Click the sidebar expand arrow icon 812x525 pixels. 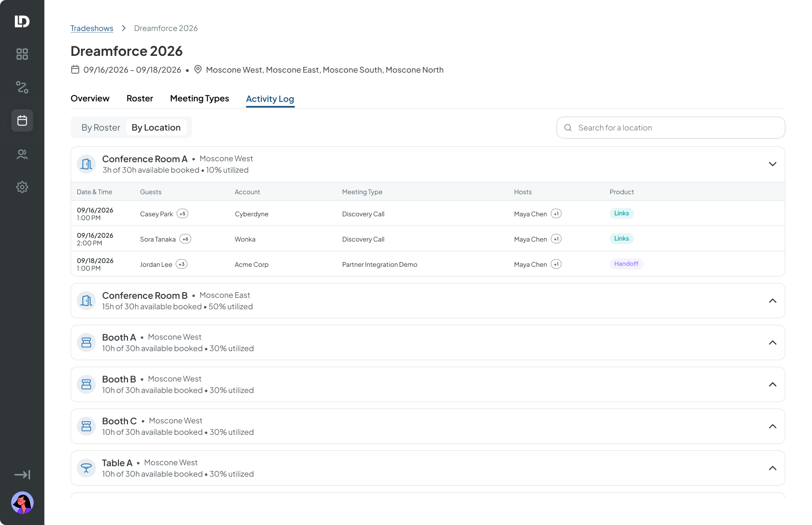click(22, 474)
